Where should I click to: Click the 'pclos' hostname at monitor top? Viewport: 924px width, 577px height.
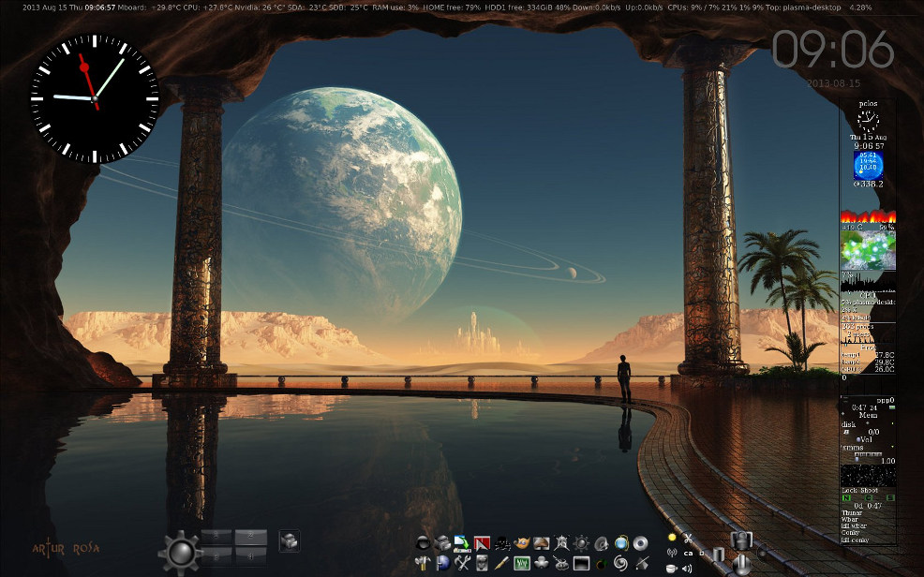[868, 104]
